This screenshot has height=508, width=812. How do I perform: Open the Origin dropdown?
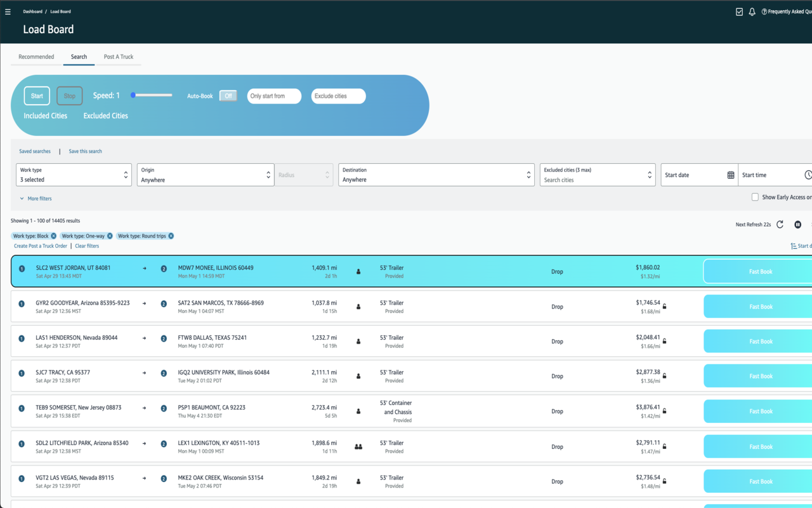click(206, 175)
